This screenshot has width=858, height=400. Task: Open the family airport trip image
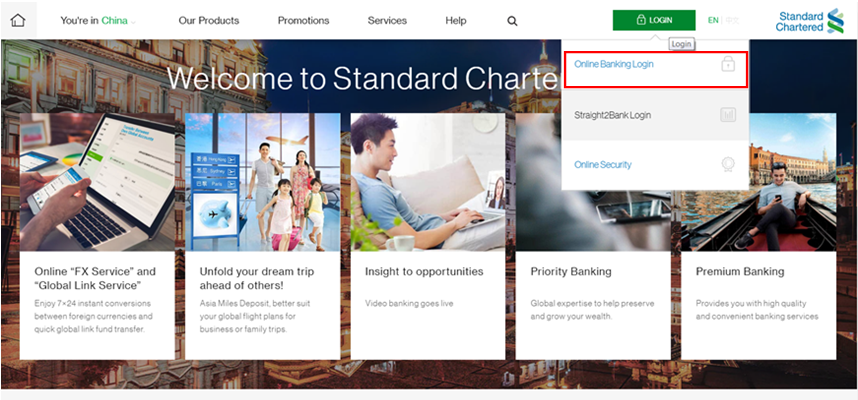click(263, 182)
